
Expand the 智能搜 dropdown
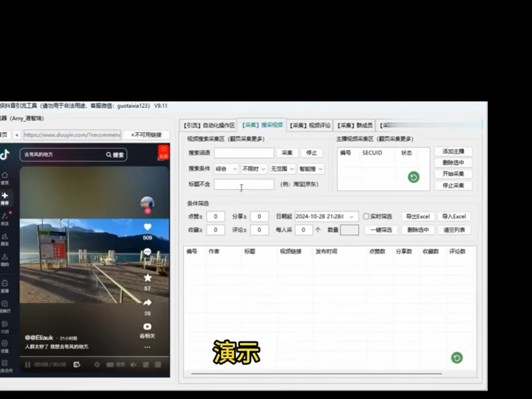pos(311,169)
